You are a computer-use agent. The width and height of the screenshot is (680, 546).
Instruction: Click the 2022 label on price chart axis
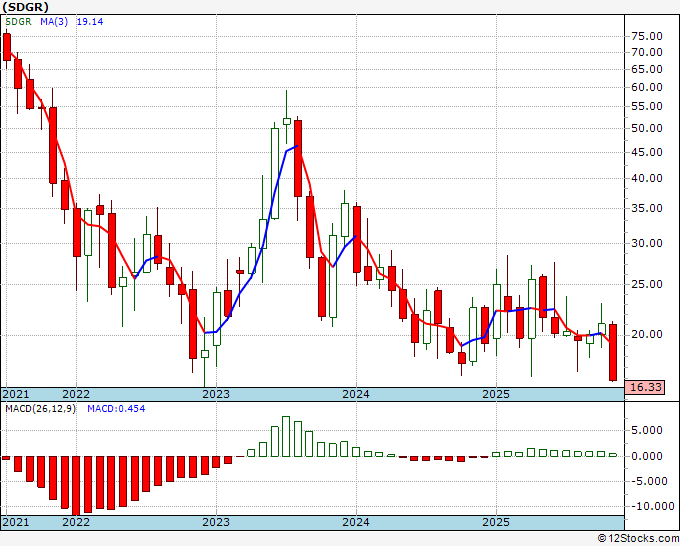point(76,394)
